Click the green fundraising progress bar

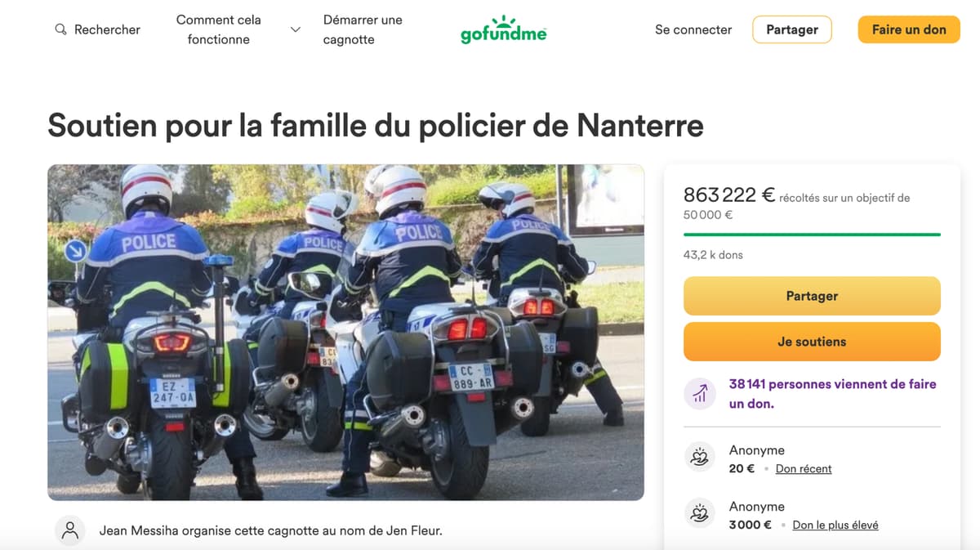(x=812, y=235)
